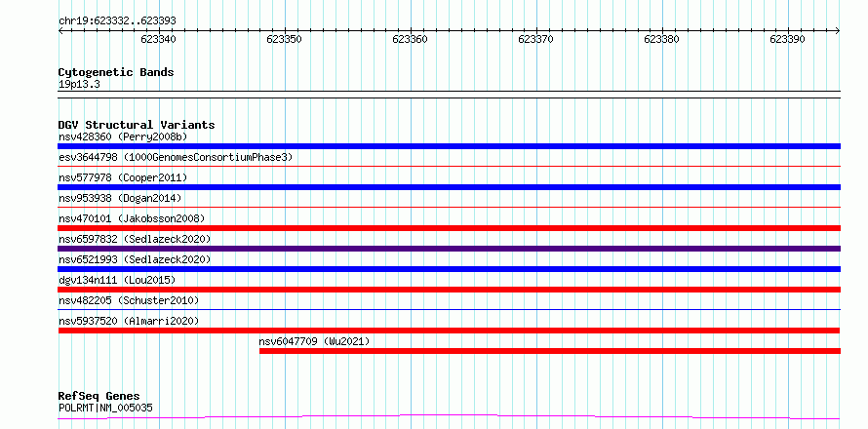Click the red bar for nsv470101
Image resolution: width=868 pixels, height=429 pixels.
coord(449,228)
